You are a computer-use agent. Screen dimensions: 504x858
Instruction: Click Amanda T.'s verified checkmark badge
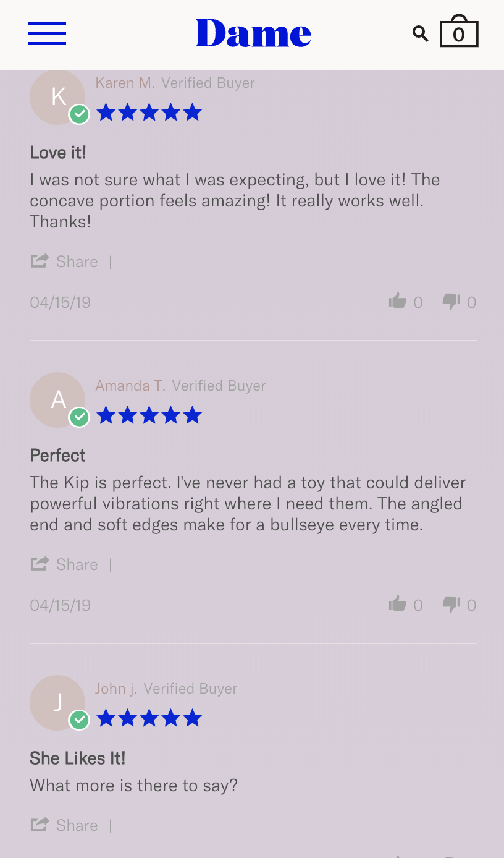click(79, 417)
